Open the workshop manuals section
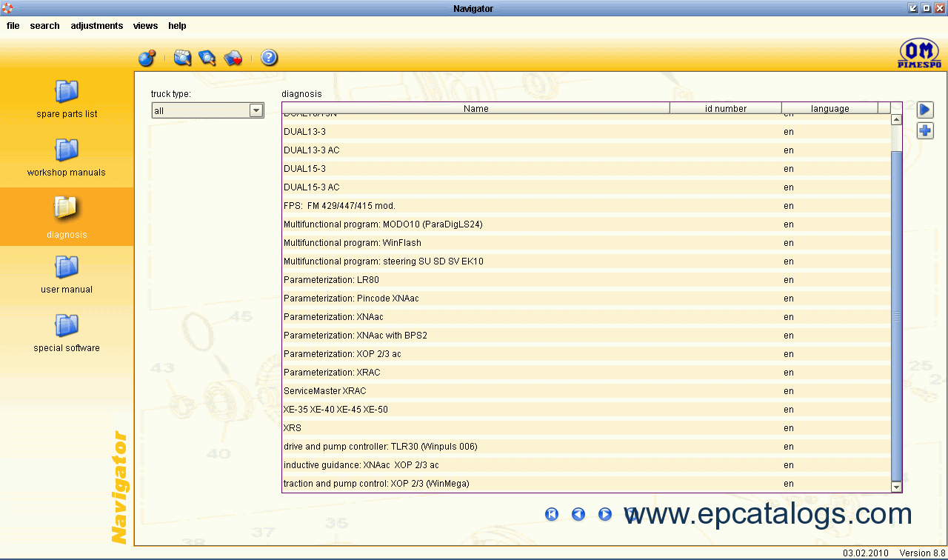This screenshot has width=948, height=560. (x=67, y=158)
